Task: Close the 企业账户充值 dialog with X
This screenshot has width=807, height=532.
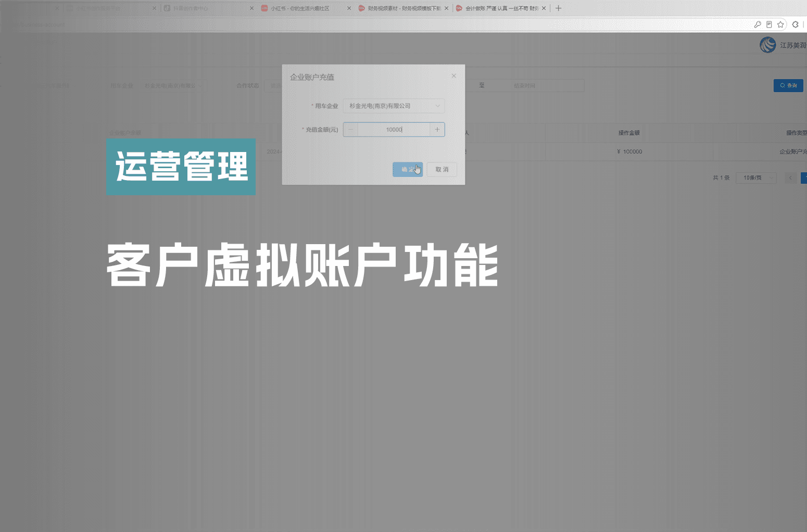Action: coord(453,76)
